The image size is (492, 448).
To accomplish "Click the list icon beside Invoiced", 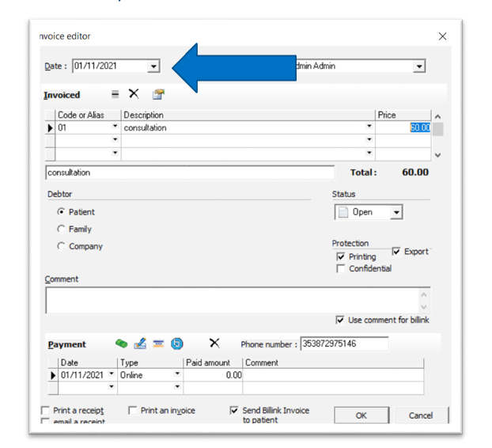I will click(115, 94).
